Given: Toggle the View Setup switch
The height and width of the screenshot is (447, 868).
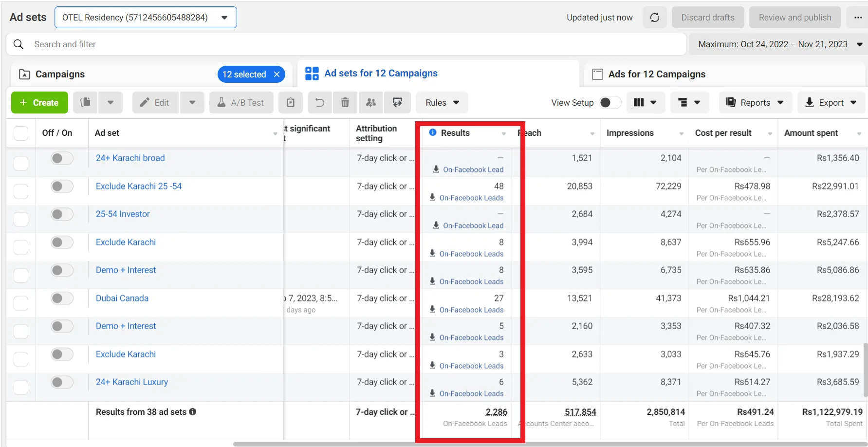Looking at the screenshot, I should pyautogui.click(x=610, y=102).
